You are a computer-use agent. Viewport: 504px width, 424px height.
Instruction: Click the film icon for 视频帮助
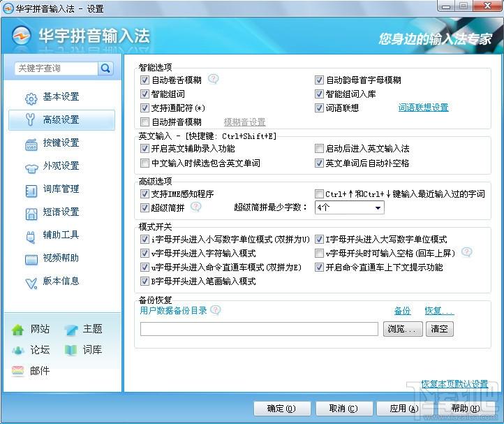[x=31, y=259]
